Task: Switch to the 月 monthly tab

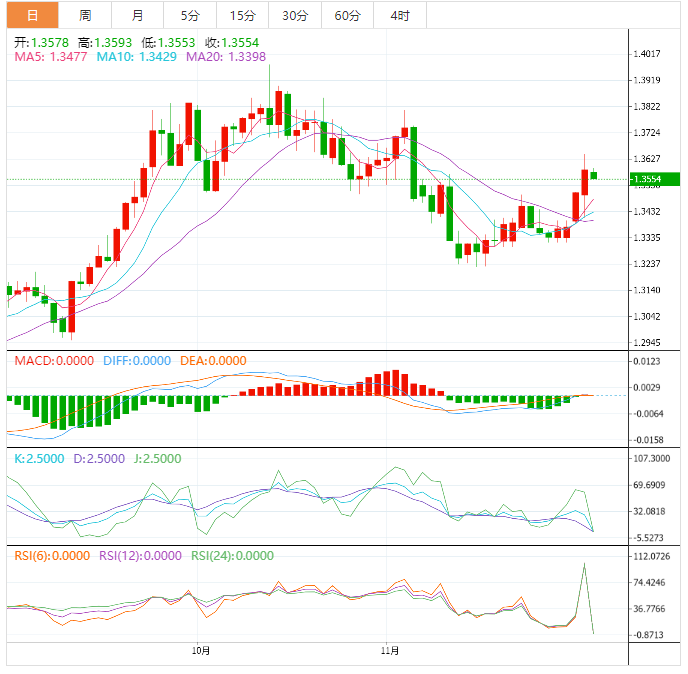Action: pos(137,15)
